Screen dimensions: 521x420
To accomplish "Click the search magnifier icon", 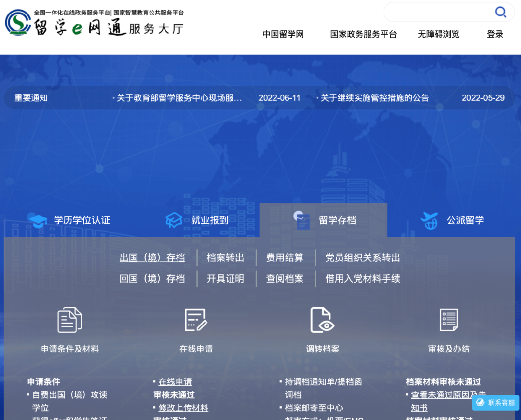I will tap(501, 12).
